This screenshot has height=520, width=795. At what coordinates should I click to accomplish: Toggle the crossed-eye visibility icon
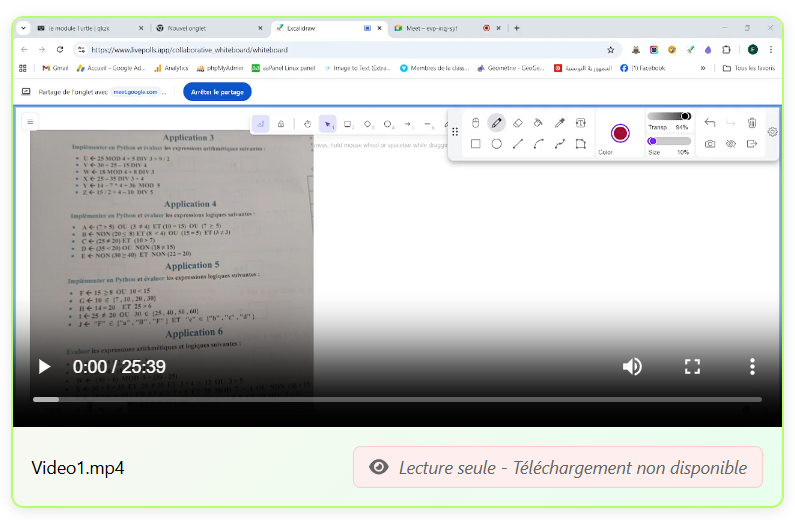[731, 144]
